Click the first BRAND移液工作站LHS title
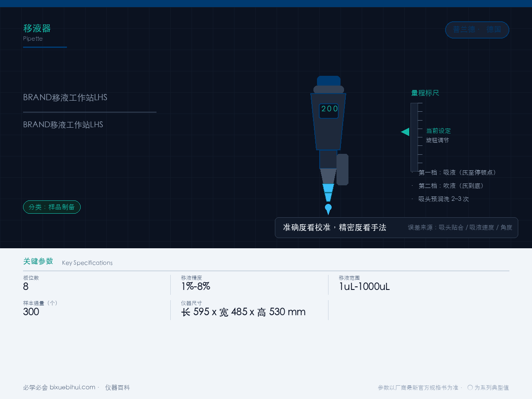 click(65, 98)
